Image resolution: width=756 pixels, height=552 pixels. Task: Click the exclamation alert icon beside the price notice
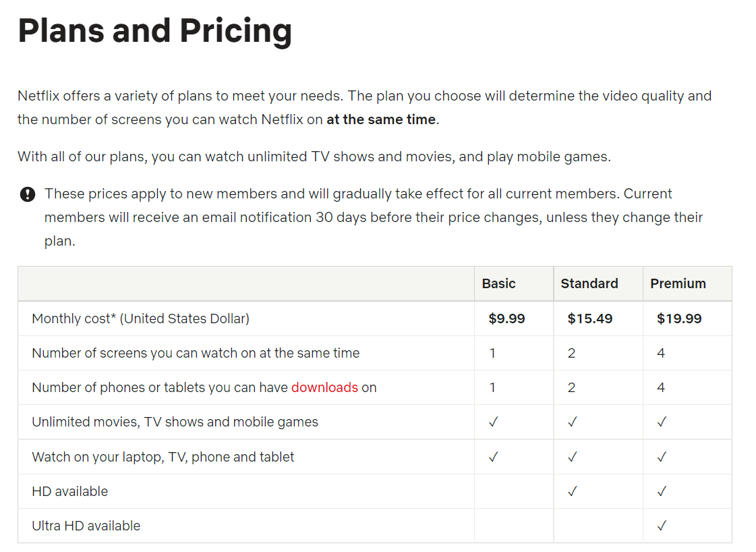[27, 195]
